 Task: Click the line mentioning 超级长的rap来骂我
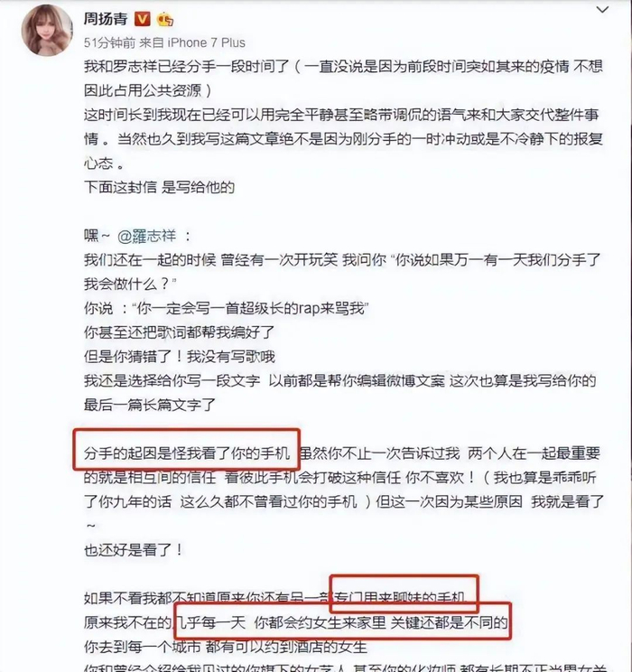[x=227, y=308]
